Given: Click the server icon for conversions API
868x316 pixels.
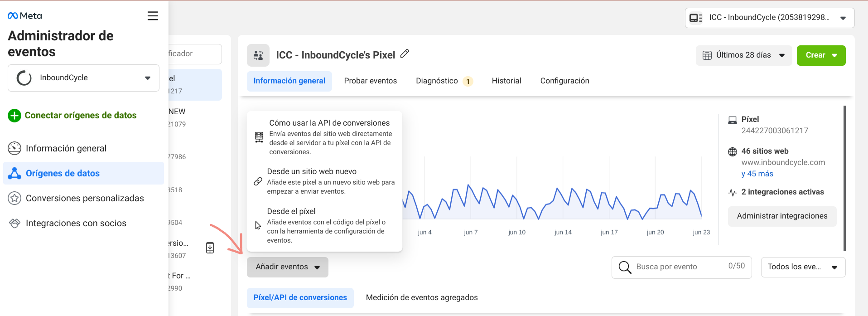Looking at the screenshot, I should click(259, 137).
